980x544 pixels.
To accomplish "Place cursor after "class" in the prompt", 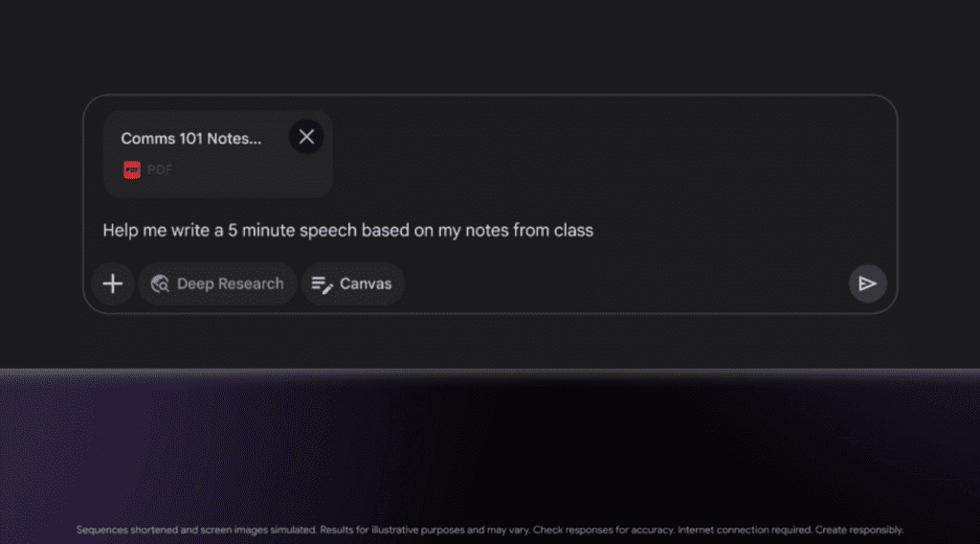I will pos(594,231).
